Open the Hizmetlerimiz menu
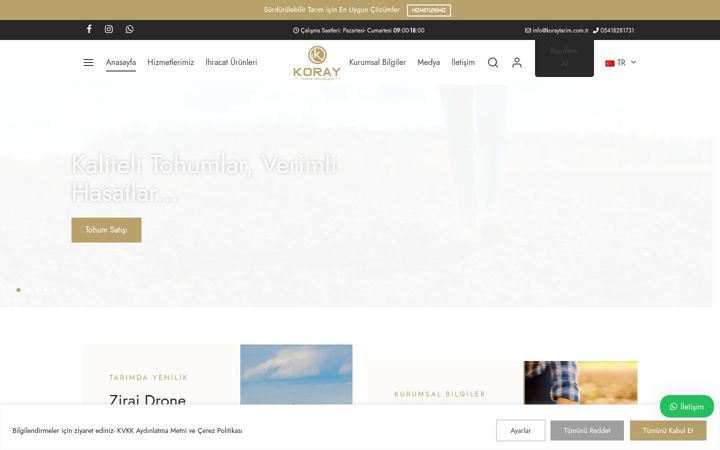 [170, 62]
